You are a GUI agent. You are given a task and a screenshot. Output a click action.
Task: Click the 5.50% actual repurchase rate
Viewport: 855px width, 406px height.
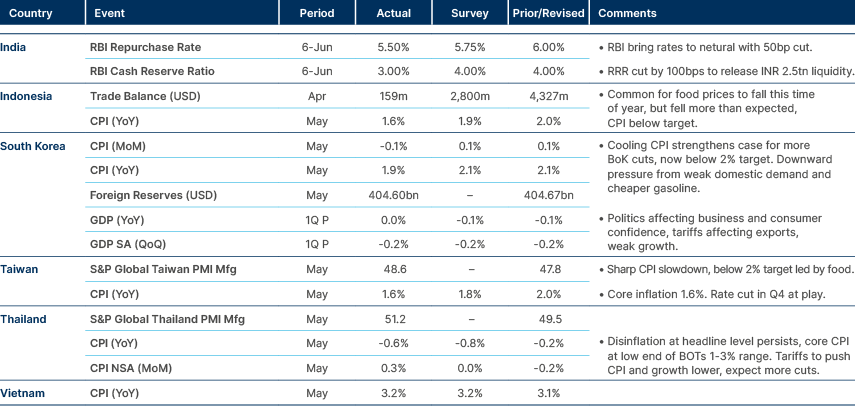[x=393, y=47]
